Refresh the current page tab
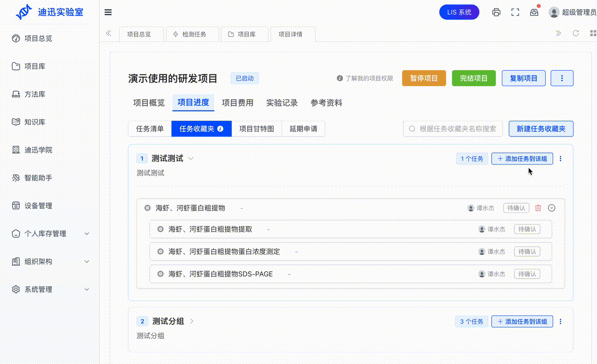The width and height of the screenshot is (597, 364). pyautogui.click(x=576, y=33)
